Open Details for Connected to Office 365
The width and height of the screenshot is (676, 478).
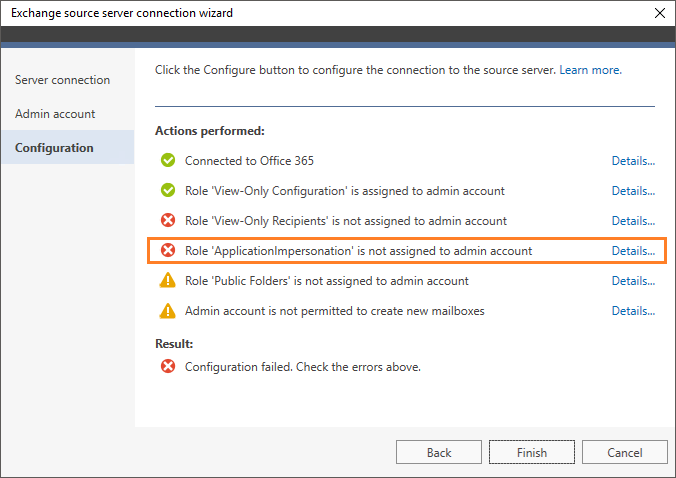633,161
